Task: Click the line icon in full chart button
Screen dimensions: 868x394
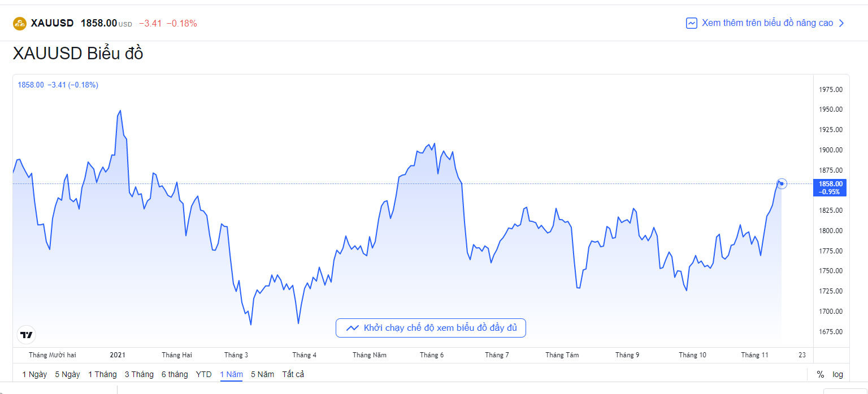Action: pos(353,328)
